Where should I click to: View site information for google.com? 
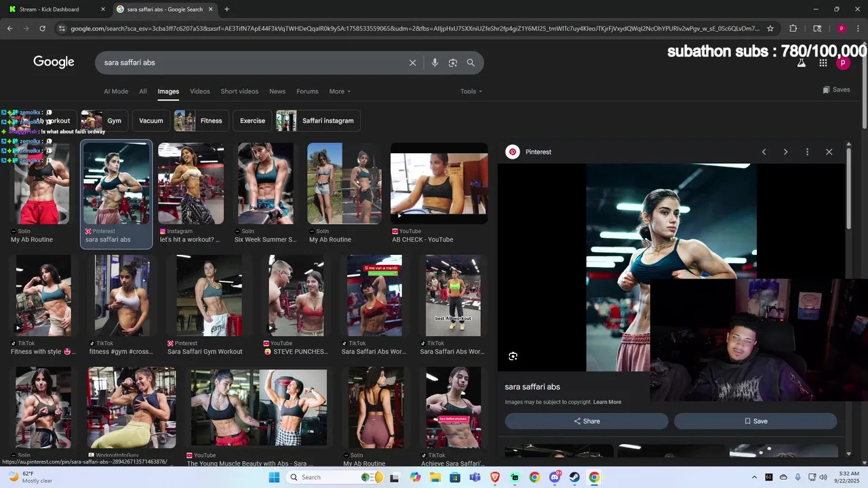tap(62, 28)
